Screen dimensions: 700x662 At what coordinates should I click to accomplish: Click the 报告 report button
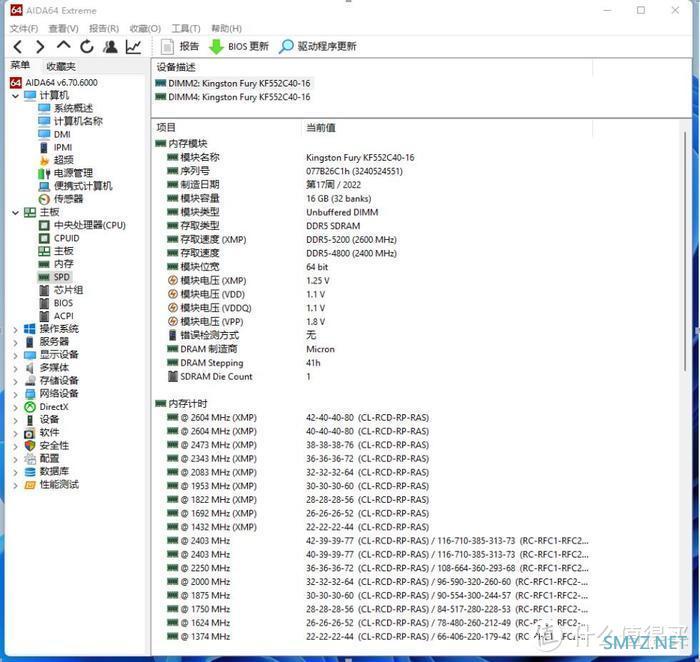tap(180, 46)
